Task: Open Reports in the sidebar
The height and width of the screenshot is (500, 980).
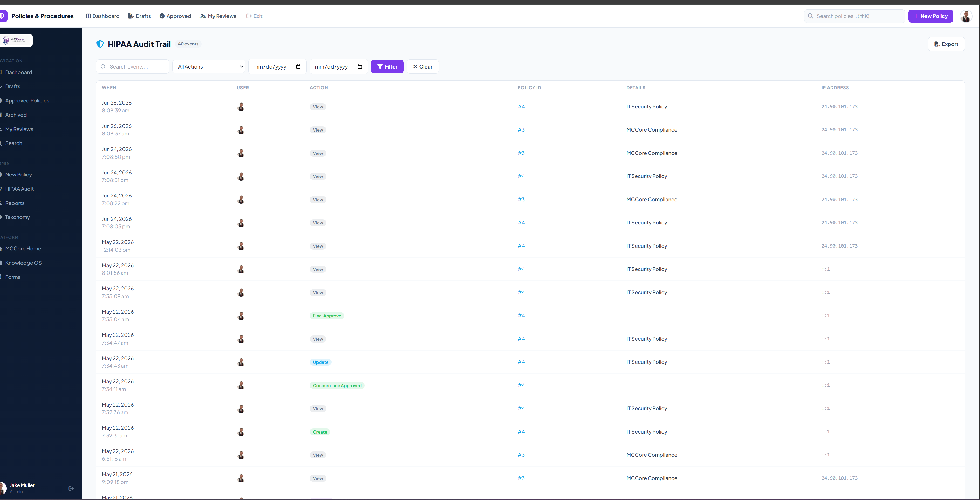Action: [x=15, y=203]
